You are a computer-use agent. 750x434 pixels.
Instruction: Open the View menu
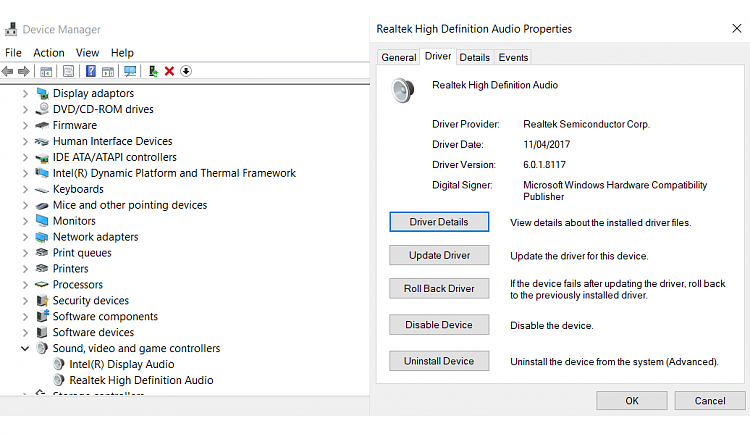88,53
